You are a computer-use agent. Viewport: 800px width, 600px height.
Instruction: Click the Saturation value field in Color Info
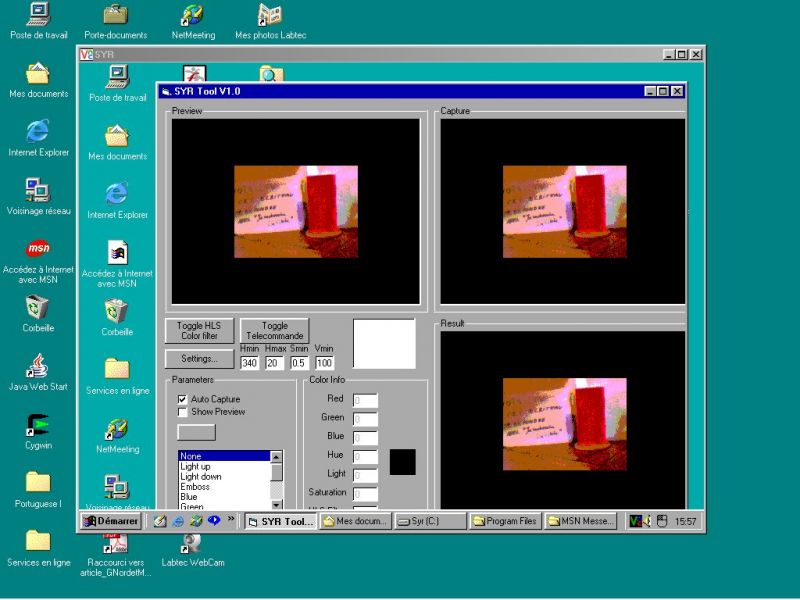pos(365,494)
